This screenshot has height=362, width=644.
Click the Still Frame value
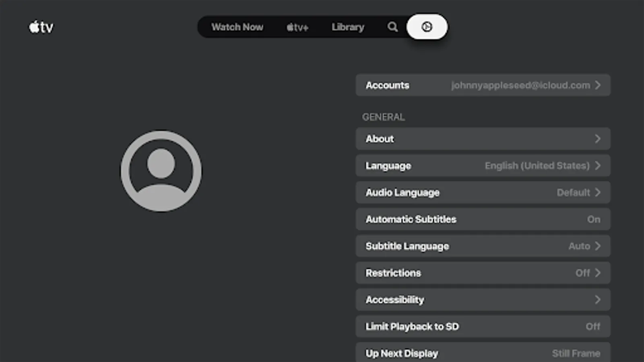(576, 354)
